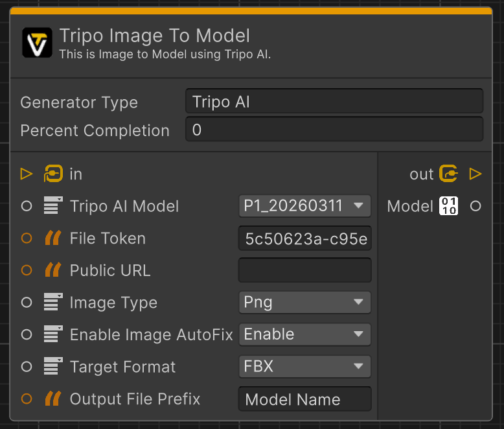
Task: Open the Enable Image AutoFix dropdown
Action: coord(304,334)
